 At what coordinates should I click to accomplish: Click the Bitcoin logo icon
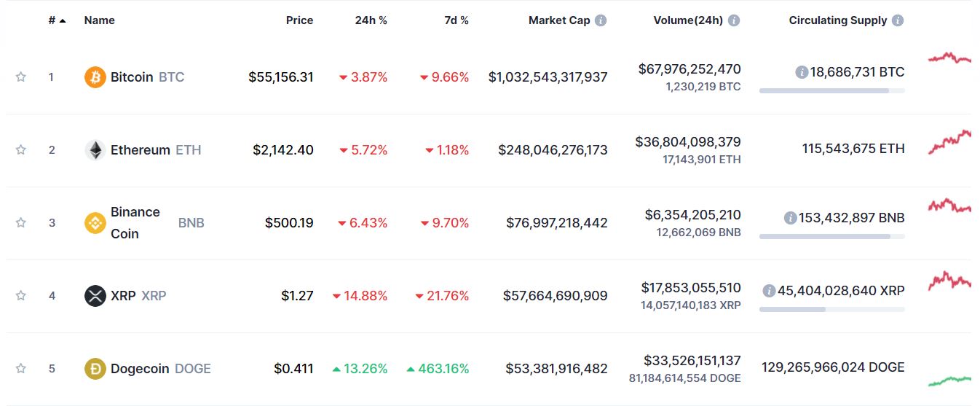pos(95,77)
